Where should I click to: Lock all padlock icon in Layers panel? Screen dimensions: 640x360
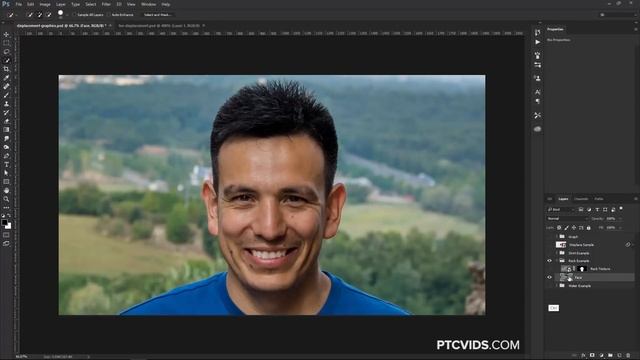pos(589,228)
